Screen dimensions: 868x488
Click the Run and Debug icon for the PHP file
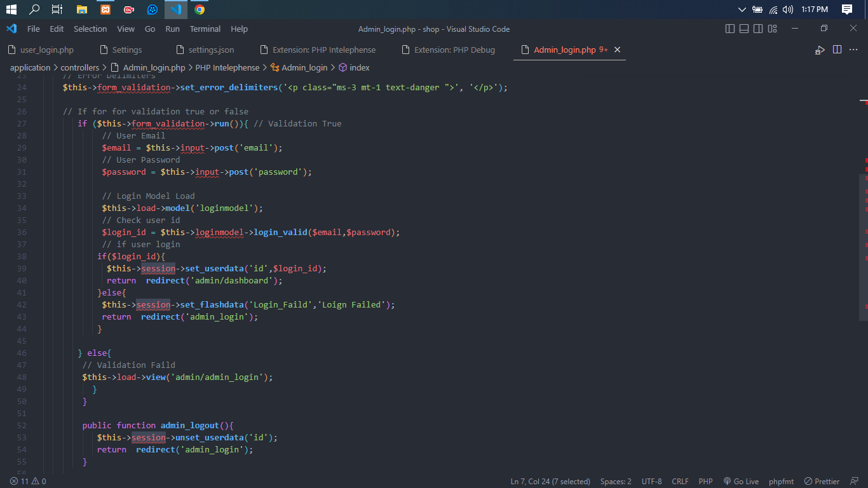click(820, 50)
